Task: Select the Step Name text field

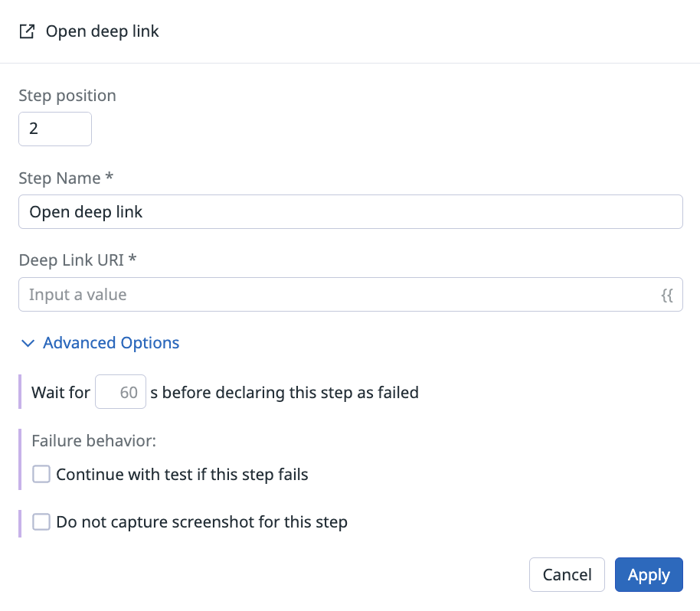Action: pyautogui.click(x=351, y=211)
